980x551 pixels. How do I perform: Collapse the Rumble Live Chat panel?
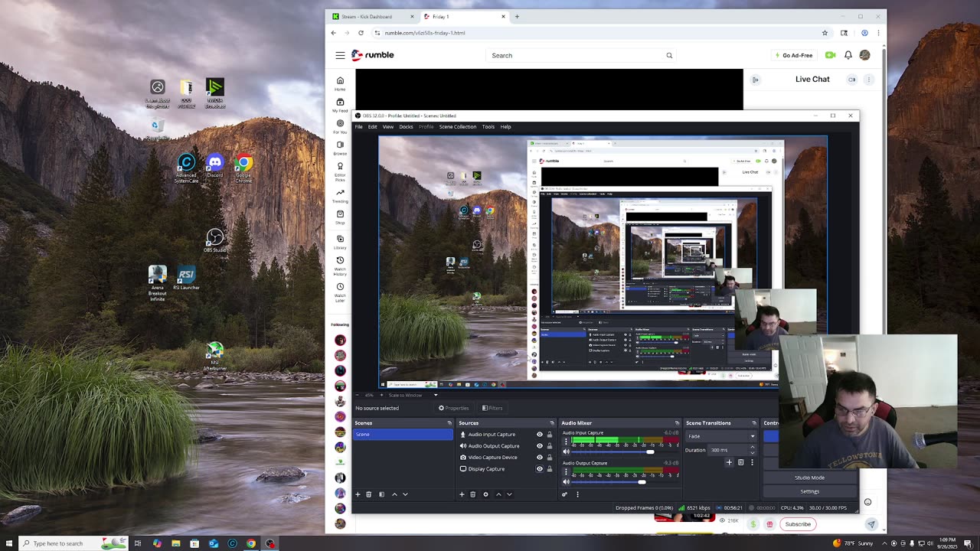755,80
